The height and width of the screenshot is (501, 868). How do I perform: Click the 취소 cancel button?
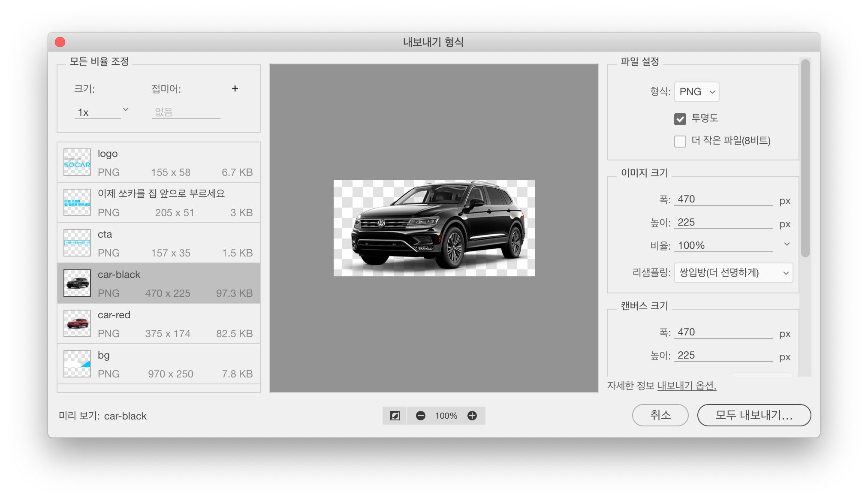(660, 415)
